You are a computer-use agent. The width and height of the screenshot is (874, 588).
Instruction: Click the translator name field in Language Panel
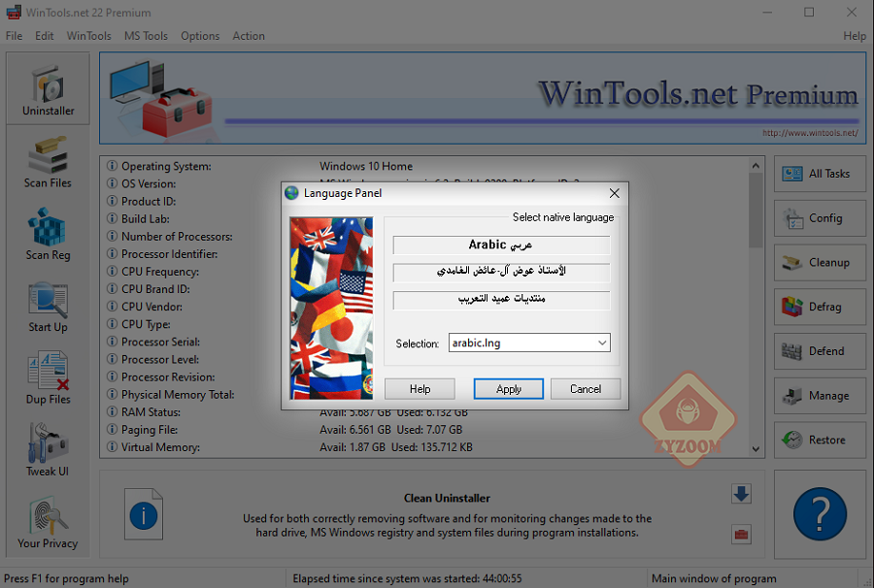click(x=501, y=273)
